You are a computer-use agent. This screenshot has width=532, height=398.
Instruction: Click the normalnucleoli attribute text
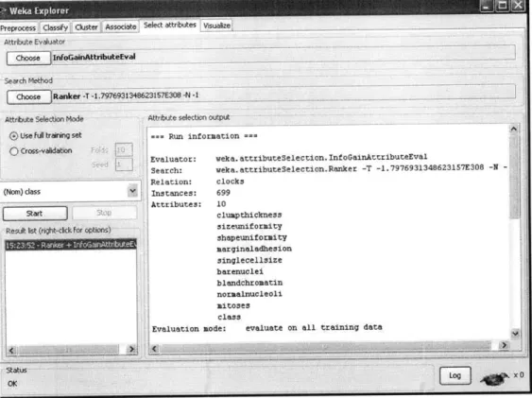tap(249, 294)
